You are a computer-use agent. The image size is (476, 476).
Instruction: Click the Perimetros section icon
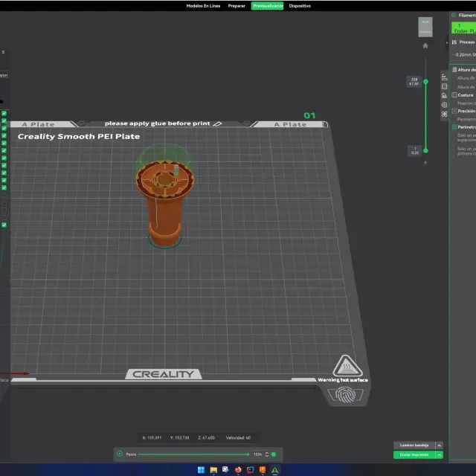pyautogui.click(x=454, y=127)
